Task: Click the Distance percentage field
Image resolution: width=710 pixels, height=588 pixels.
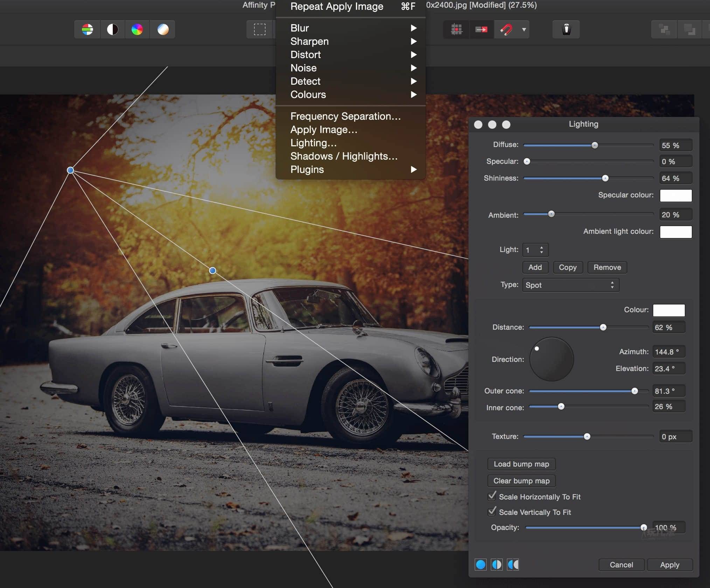Action: (x=669, y=327)
